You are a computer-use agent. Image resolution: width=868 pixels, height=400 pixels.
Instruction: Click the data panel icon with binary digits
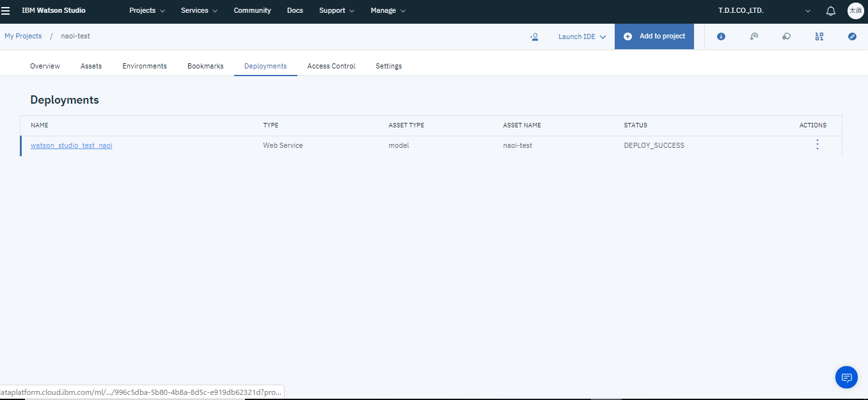[819, 36]
